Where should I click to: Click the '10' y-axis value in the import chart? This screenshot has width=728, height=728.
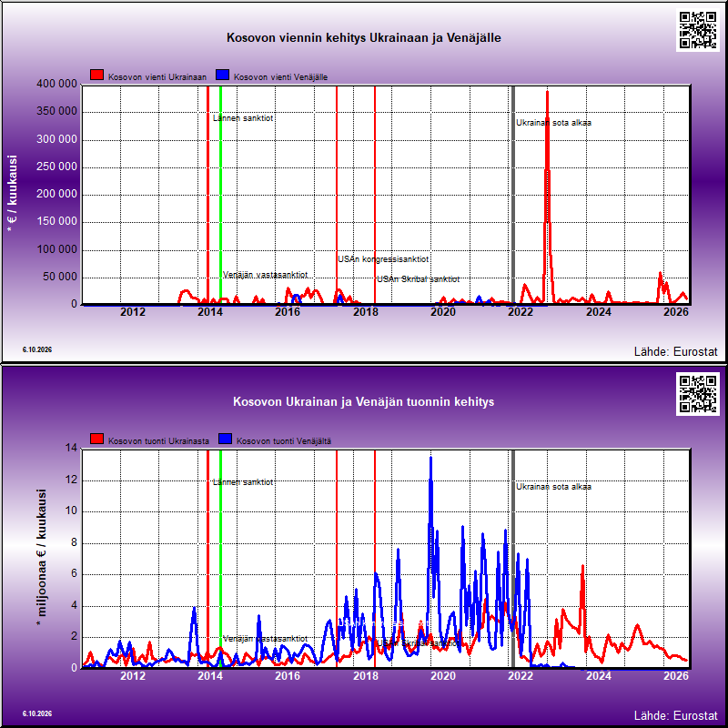(72, 511)
